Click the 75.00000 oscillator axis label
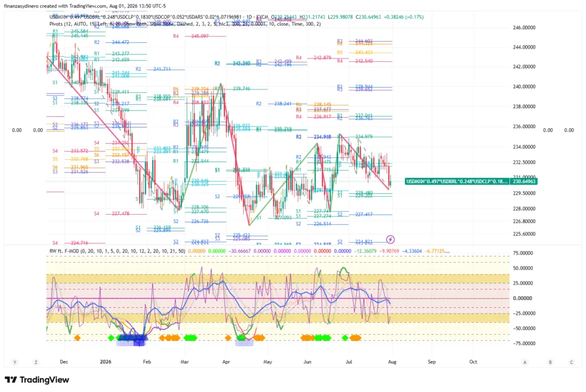The width and height of the screenshot is (586, 392). point(522,254)
